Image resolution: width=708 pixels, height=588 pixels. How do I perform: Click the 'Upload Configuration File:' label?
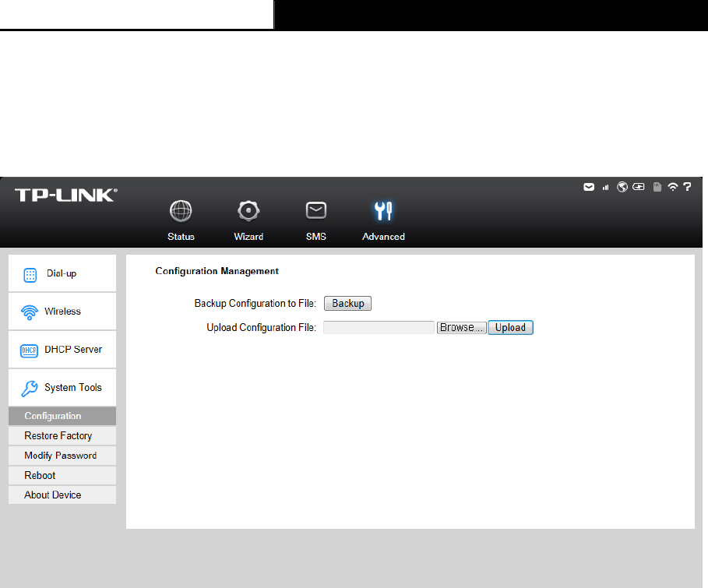[261, 327]
